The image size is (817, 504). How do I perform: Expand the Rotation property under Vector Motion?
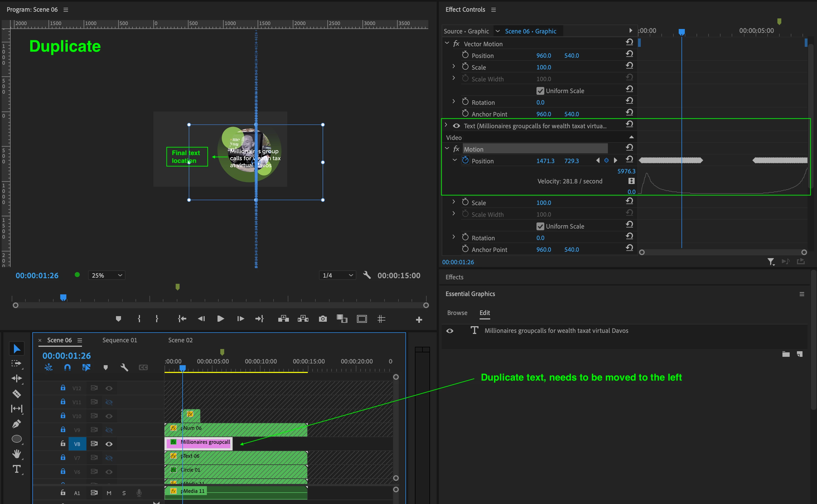453,101
